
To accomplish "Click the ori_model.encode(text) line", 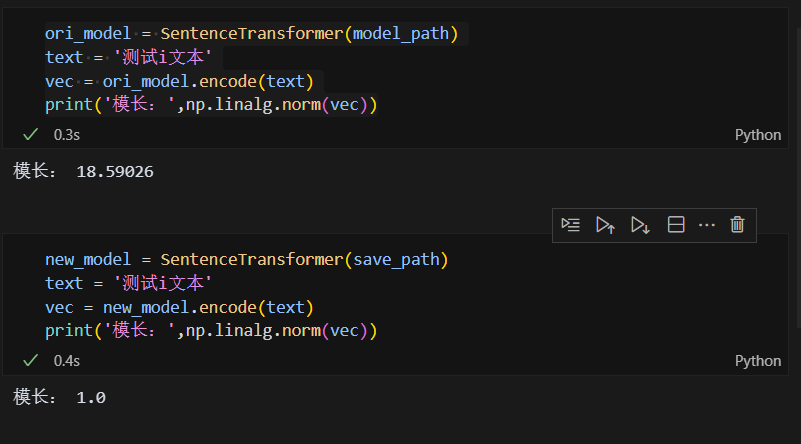I will click(179, 81).
